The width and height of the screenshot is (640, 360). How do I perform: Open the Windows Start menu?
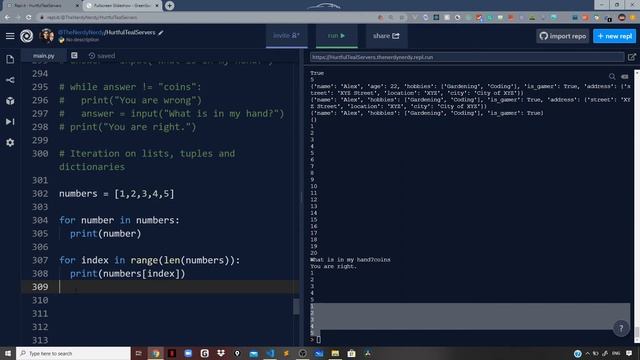(x=8, y=353)
